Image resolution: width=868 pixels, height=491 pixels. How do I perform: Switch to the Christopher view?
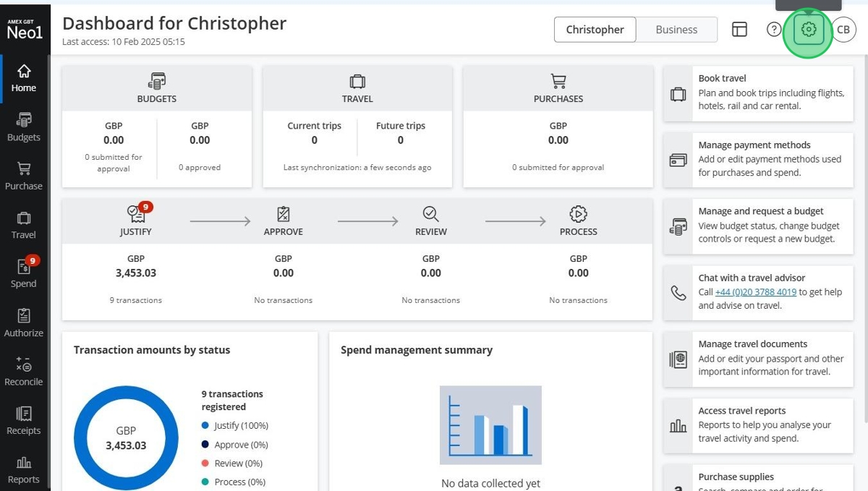click(595, 30)
